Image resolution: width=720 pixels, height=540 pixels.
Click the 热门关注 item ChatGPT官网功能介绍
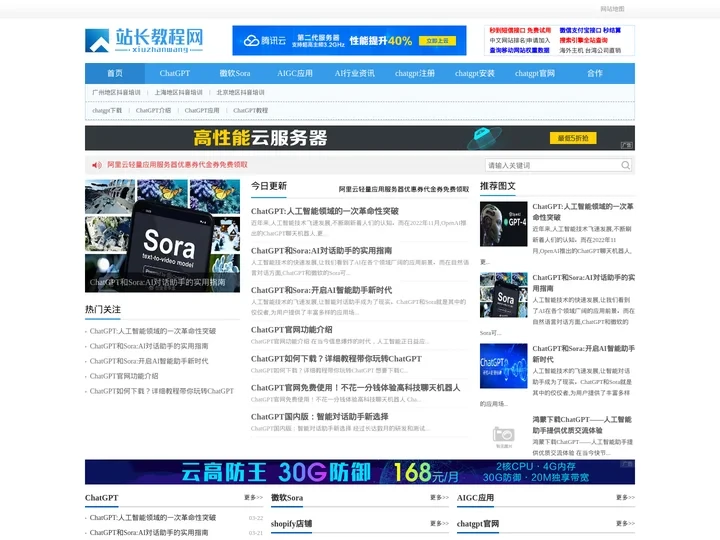(x=124, y=376)
